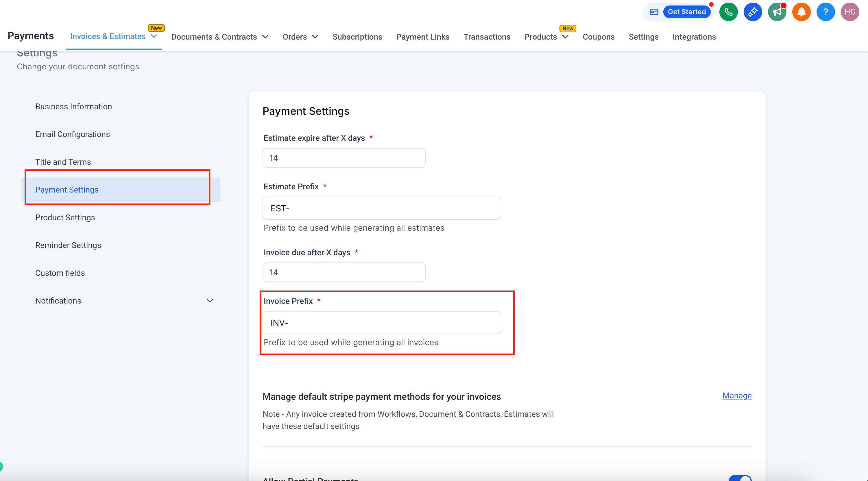Viewport: 868px width, 481px height.
Task: Click the Invoice Prefix input field
Action: (x=381, y=323)
